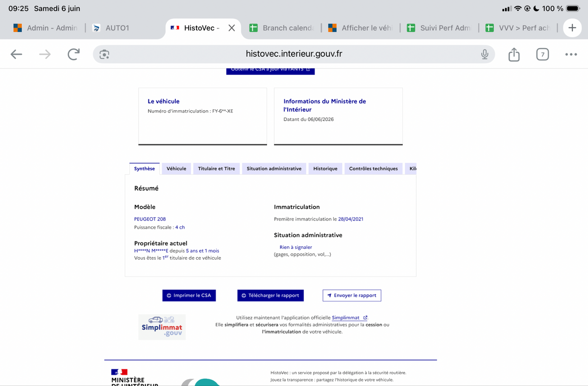The height and width of the screenshot is (386, 588).
Task: Click the Télécharger le rapport button
Action: tap(270, 295)
